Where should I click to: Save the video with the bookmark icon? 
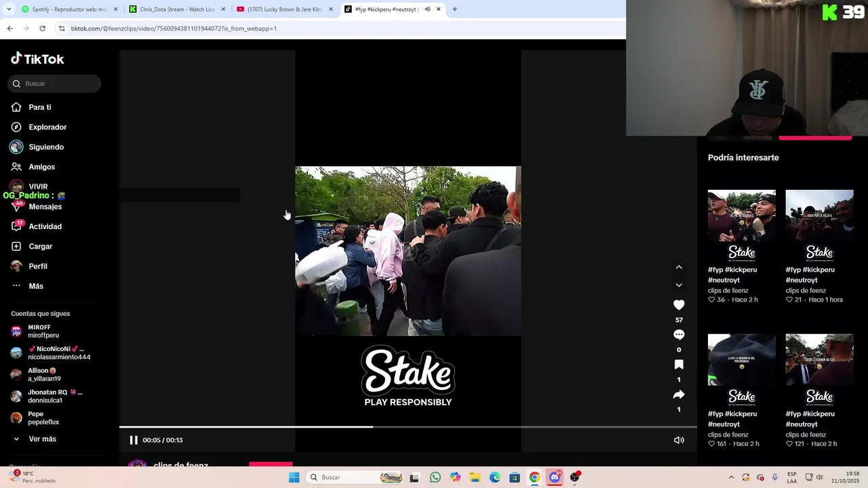679,365
